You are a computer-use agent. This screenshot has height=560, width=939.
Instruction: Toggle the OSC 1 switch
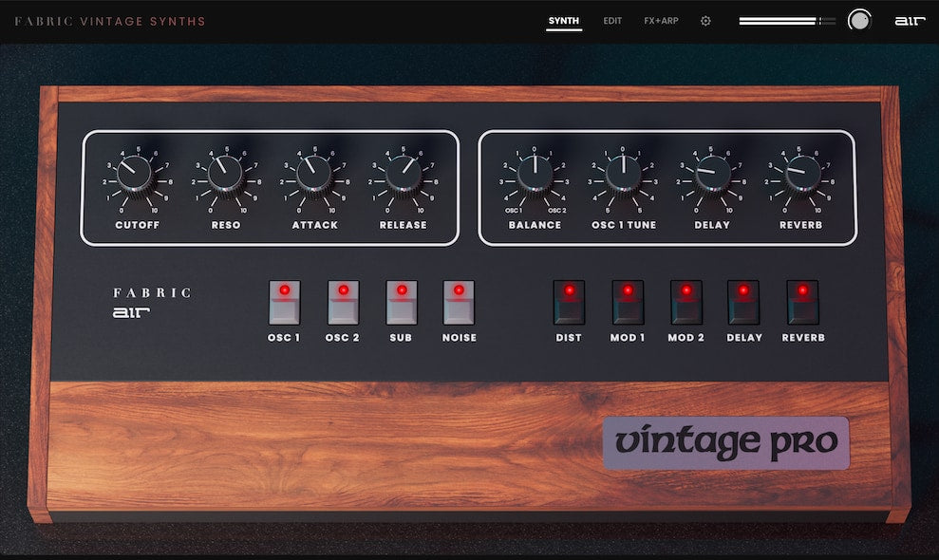click(x=284, y=302)
